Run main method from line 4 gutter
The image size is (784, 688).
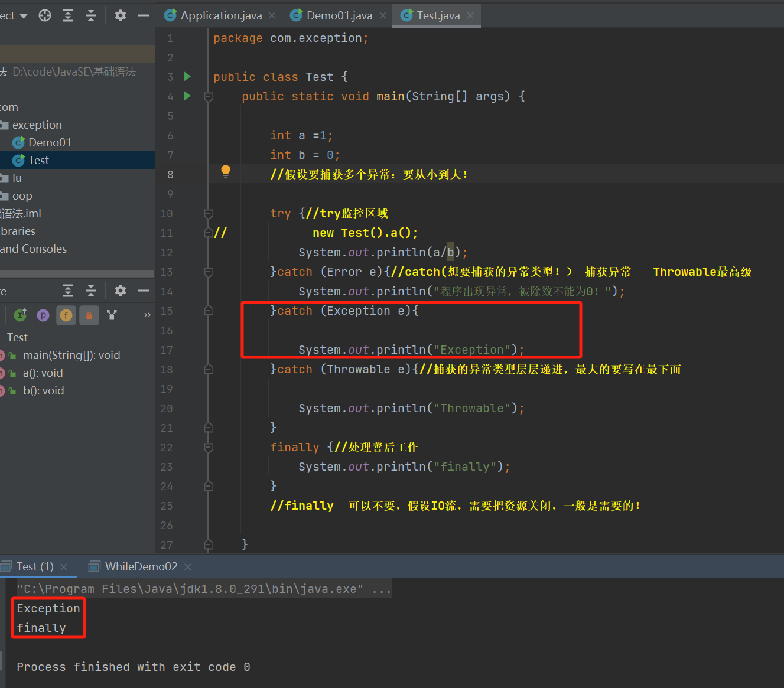point(187,96)
